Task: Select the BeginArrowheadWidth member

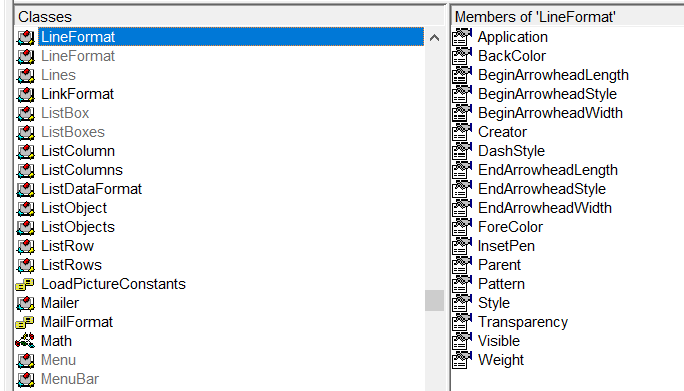Action: [550, 113]
